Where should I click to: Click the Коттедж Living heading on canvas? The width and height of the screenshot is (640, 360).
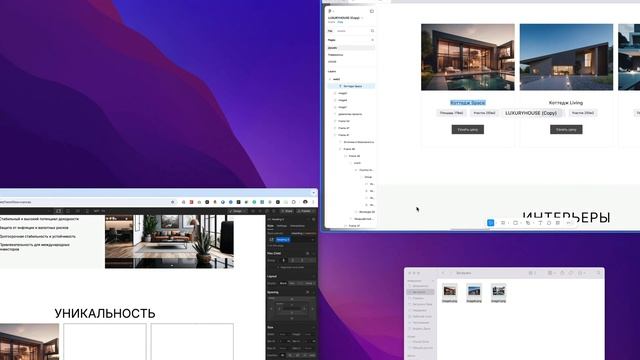point(566,102)
